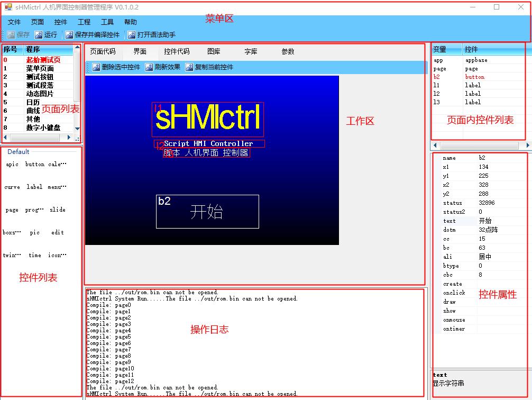
Task: Click 刷新效果 refresh effect icon
Action: pos(149,67)
